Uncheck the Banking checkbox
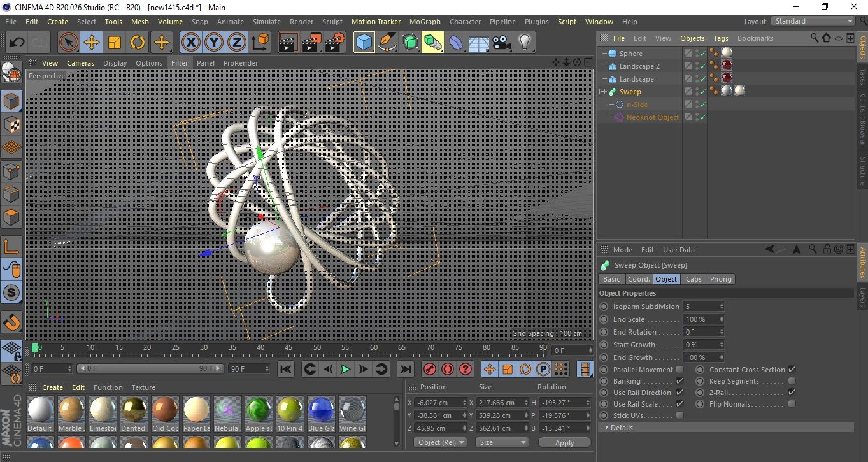The height and width of the screenshot is (462, 868). (x=679, y=381)
